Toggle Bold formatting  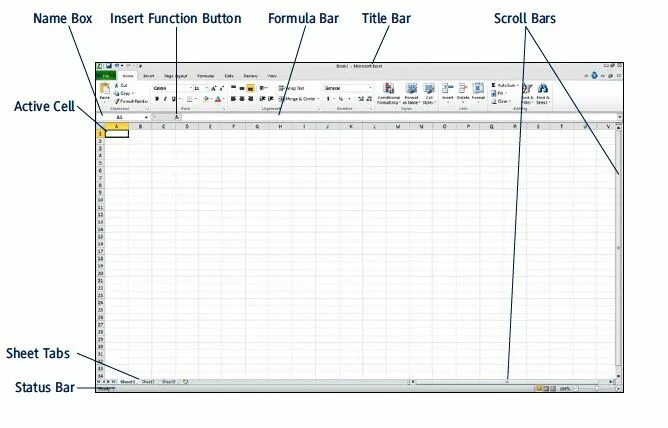click(x=157, y=99)
